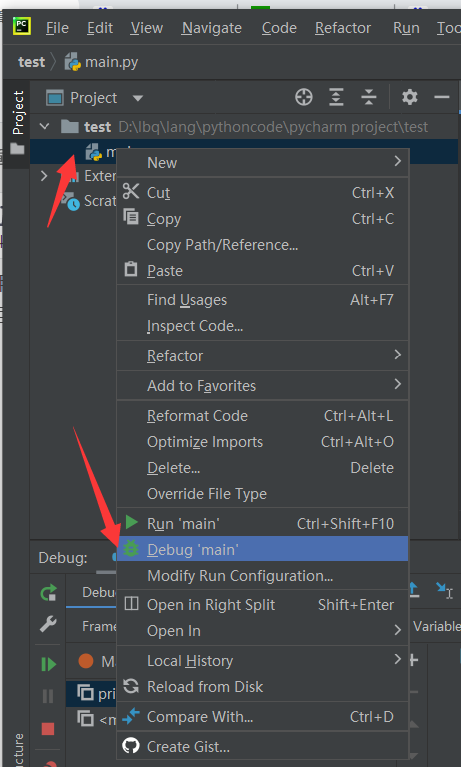Click the Variables label in Debug panel
This screenshot has height=767, width=461.
click(x=437, y=626)
